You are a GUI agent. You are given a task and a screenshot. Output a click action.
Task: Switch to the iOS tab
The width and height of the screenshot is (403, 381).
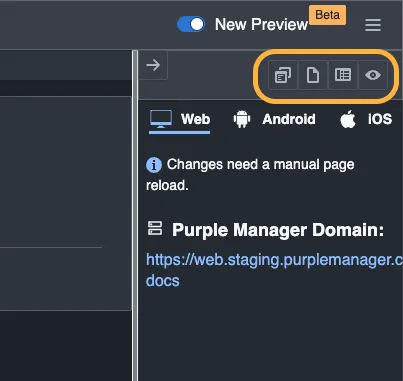click(366, 119)
